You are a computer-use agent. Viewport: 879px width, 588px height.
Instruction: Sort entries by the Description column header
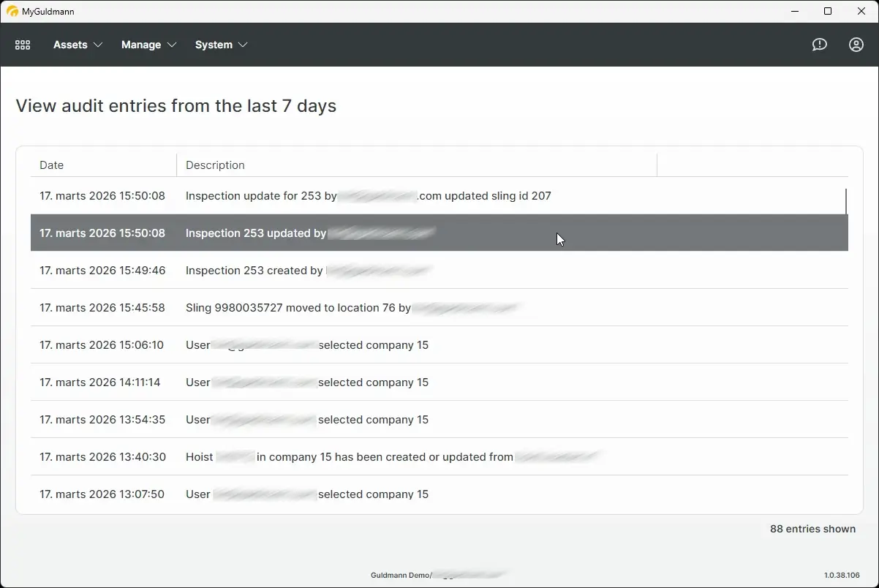pos(215,165)
